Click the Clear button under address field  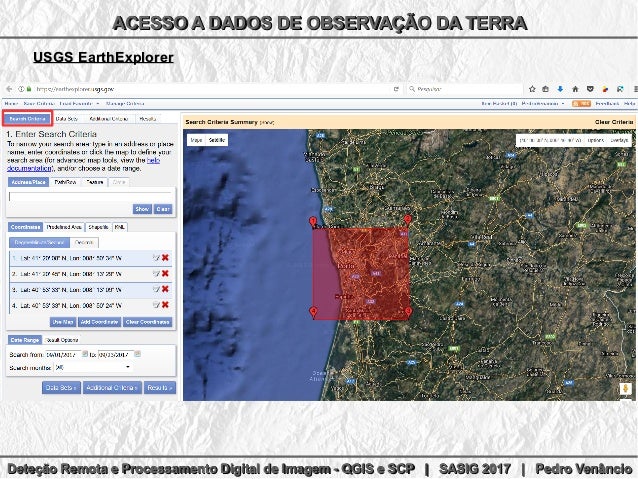click(x=163, y=209)
